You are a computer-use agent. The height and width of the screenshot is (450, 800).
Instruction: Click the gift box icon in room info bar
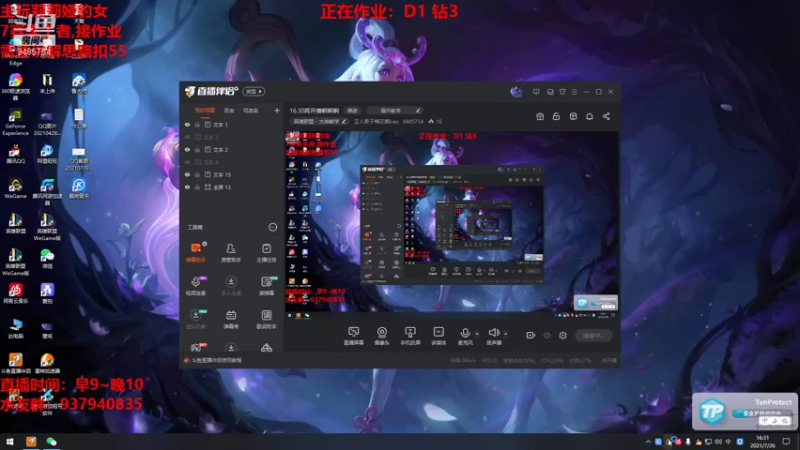click(540, 116)
